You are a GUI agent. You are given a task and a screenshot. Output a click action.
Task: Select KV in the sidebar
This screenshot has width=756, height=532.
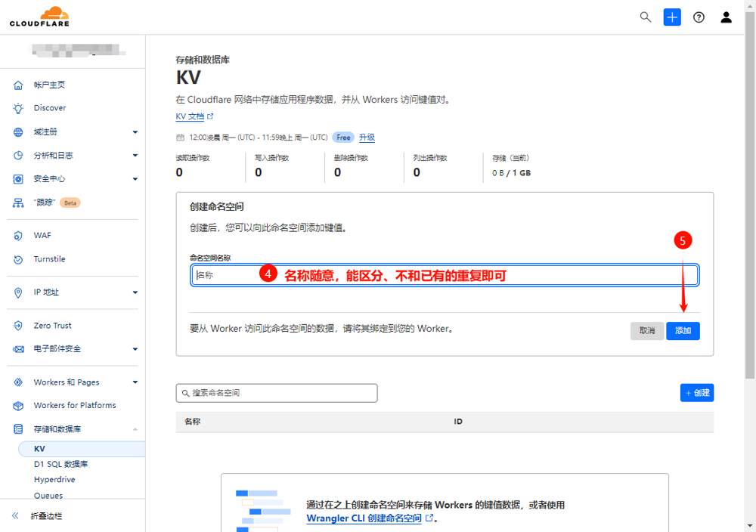click(82, 449)
